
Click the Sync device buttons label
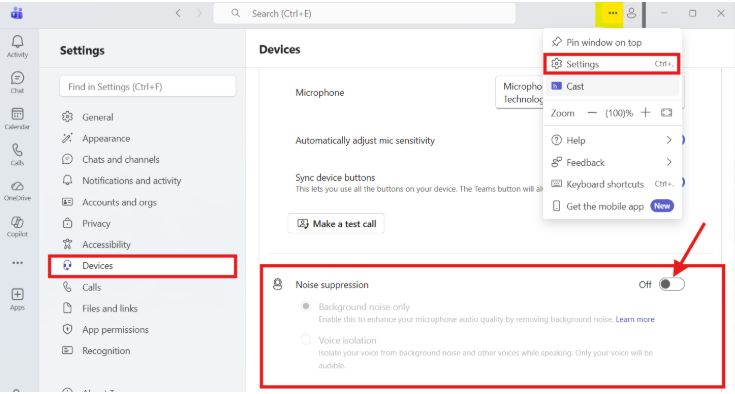335,178
